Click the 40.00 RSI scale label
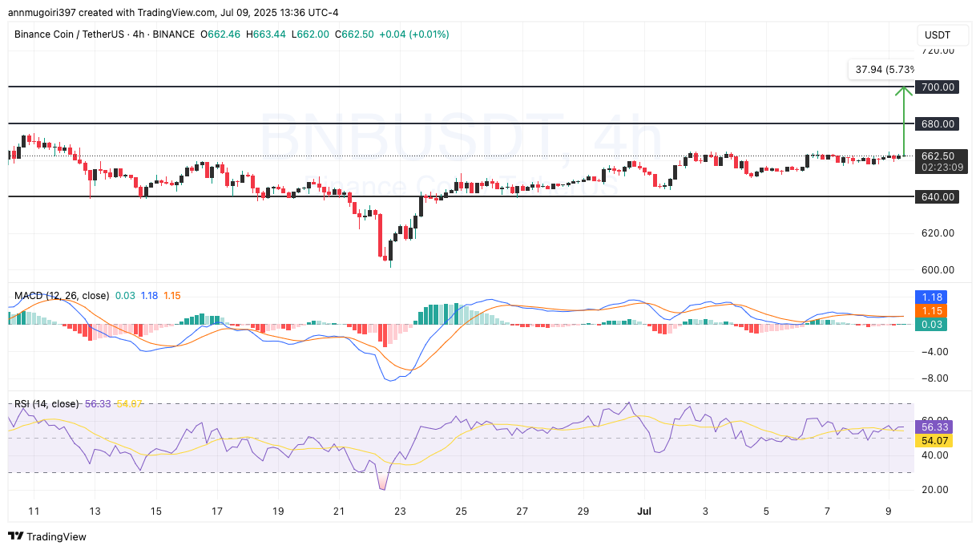980x550 pixels. pos(935,455)
